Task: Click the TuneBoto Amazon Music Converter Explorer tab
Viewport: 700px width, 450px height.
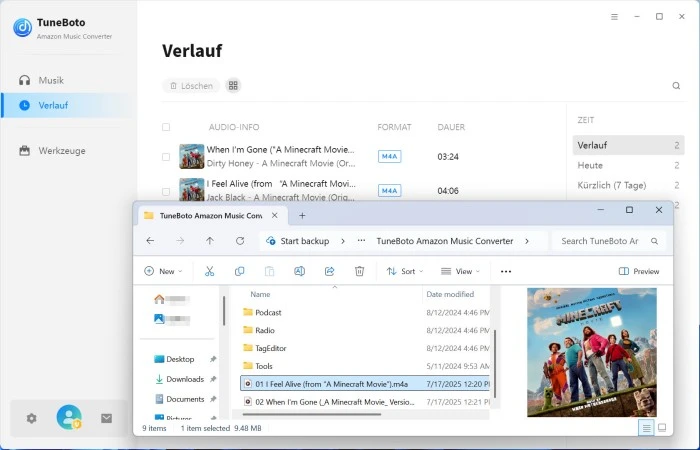Action: (211, 216)
